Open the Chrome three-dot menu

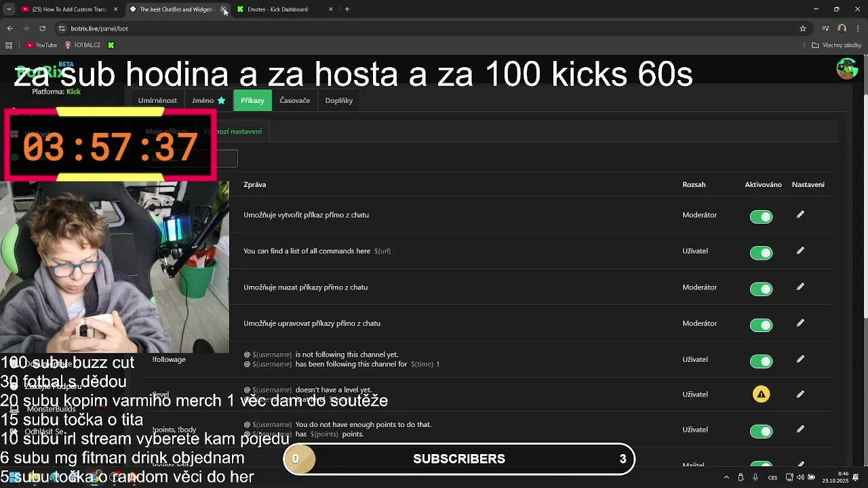pyautogui.click(x=858, y=28)
